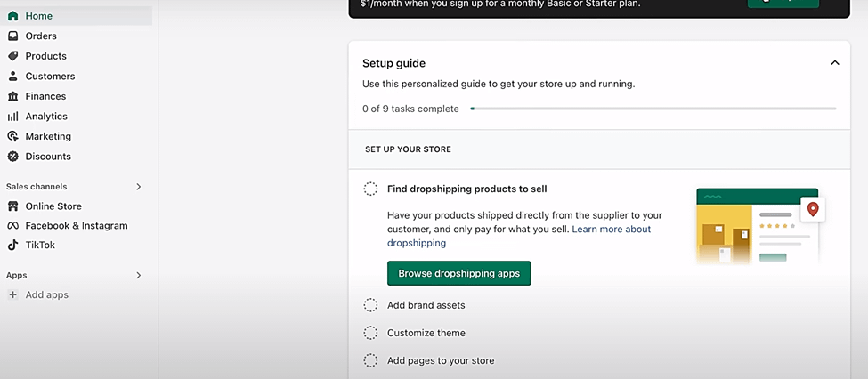
Task: Click the Marketing target icon
Action: point(13,136)
